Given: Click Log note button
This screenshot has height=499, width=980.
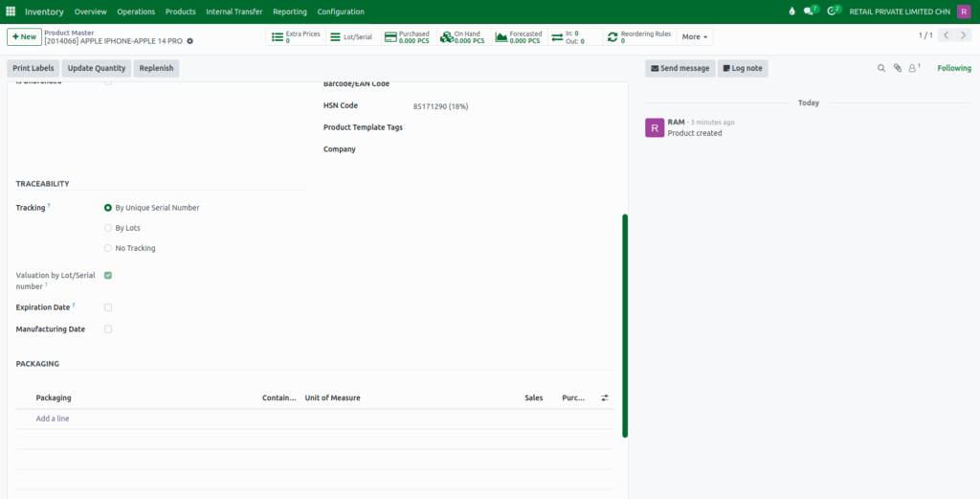Looking at the screenshot, I should [743, 68].
